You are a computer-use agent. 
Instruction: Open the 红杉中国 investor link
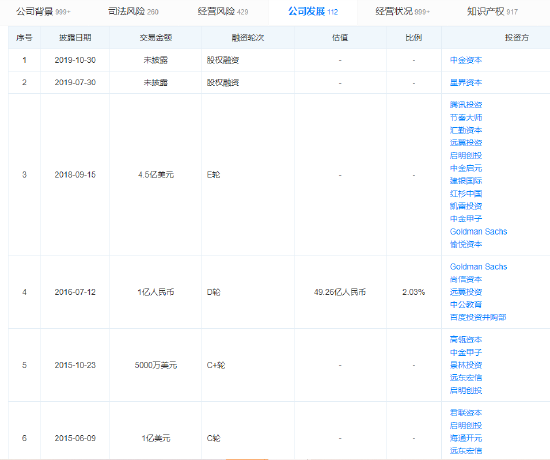click(466, 193)
